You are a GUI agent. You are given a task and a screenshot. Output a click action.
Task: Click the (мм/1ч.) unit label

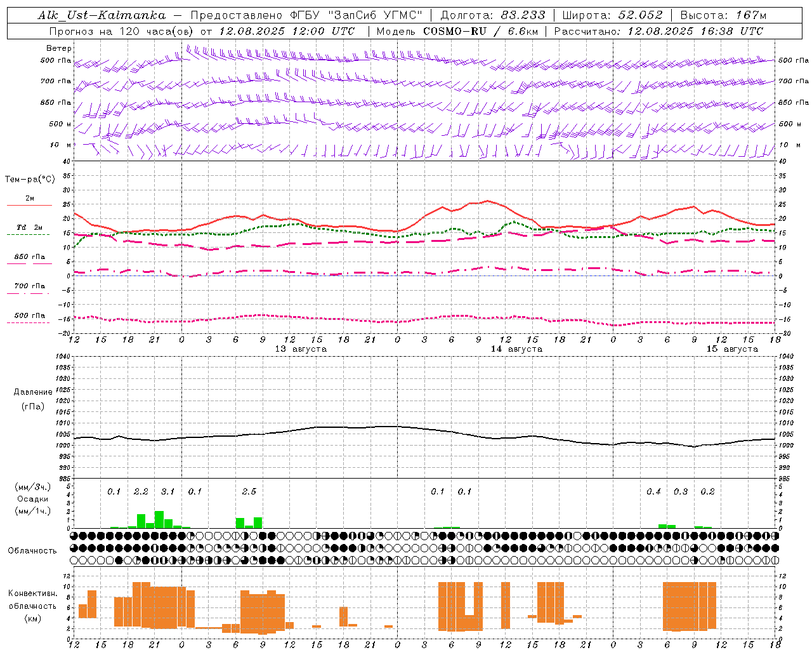tap(33, 511)
